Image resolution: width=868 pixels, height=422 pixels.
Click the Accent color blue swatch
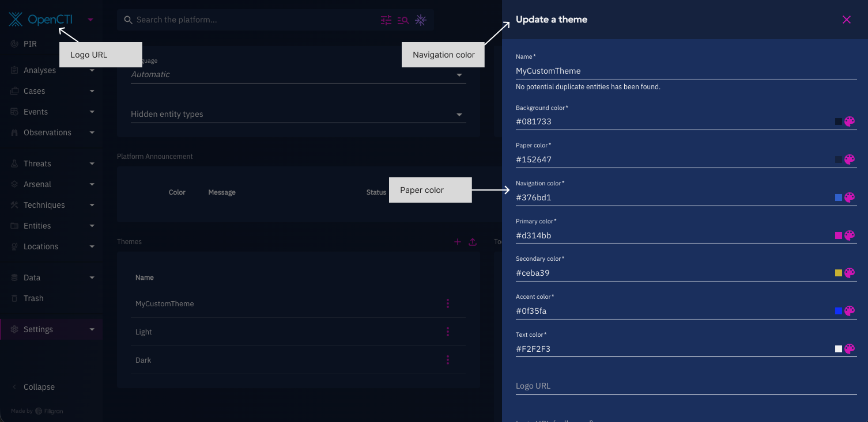click(x=839, y=311)
